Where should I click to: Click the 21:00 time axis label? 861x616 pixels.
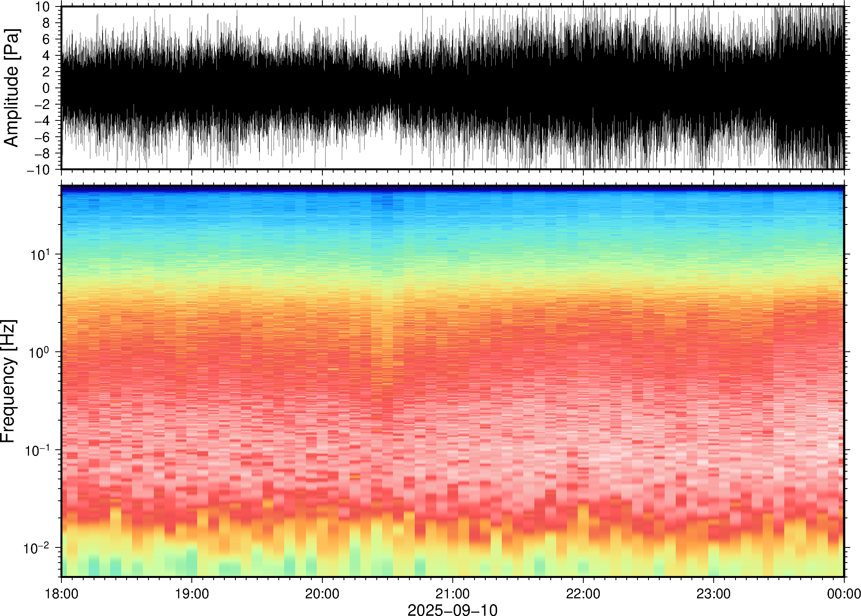point(452,594)
